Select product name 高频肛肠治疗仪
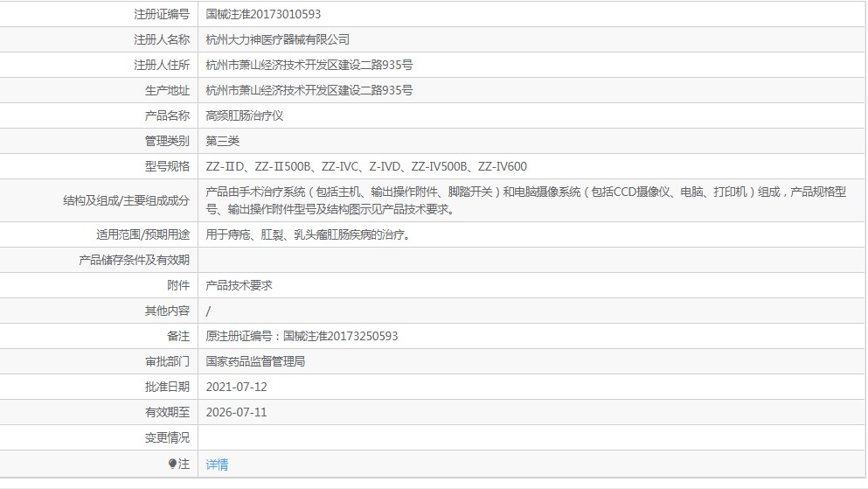 [x=244, y=115]
